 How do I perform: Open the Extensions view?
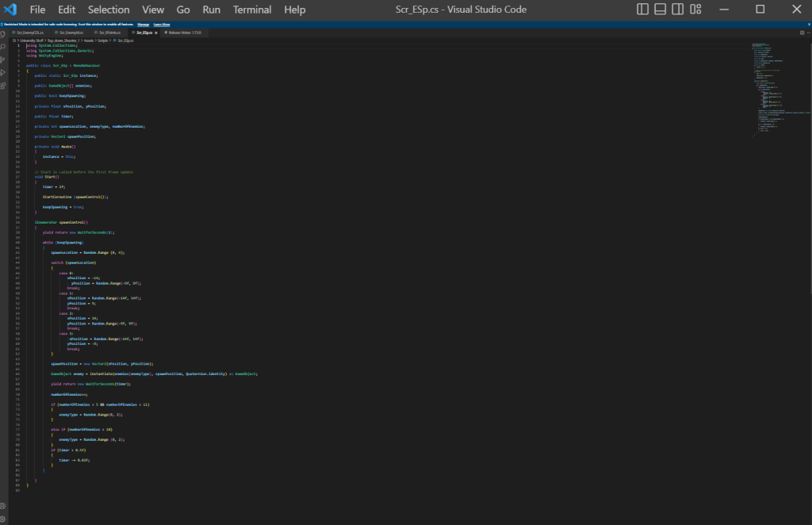4,85
